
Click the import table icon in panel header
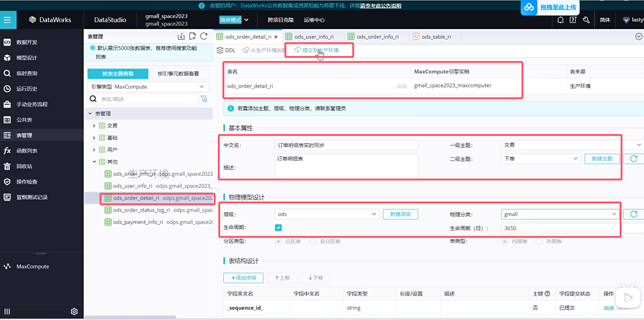click(181, 36)
